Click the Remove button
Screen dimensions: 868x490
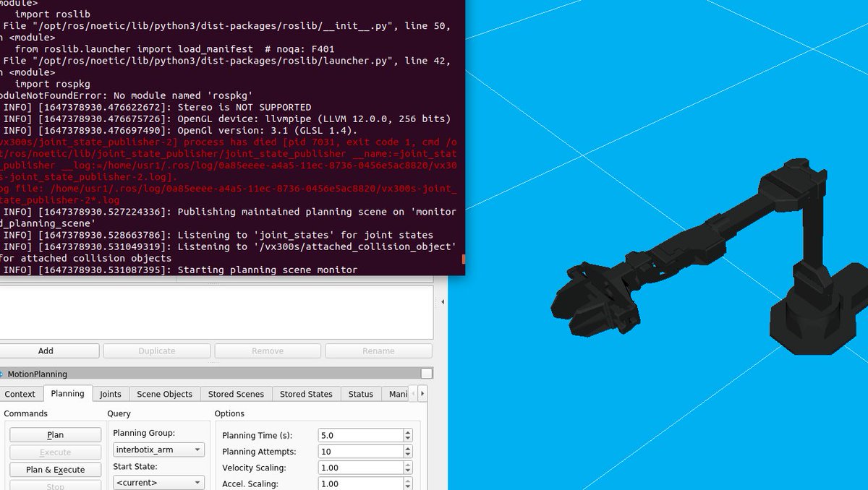coord(268,351)
